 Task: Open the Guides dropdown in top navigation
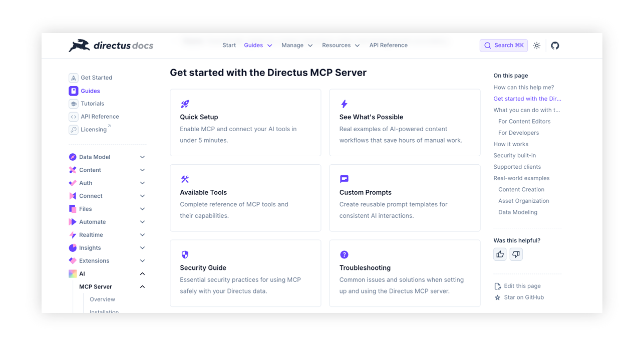click(x=258, y=46)
